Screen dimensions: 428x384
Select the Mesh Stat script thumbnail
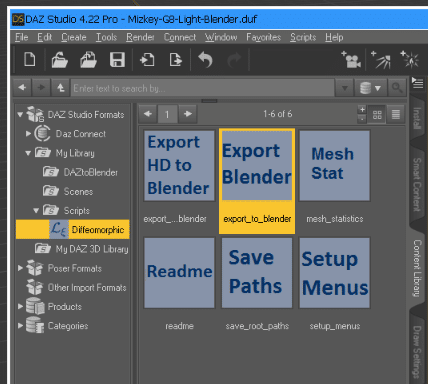(335, 166)
